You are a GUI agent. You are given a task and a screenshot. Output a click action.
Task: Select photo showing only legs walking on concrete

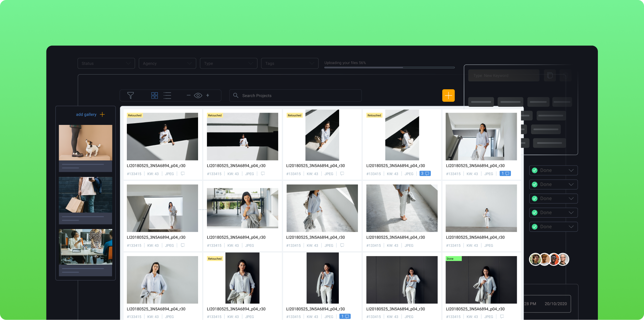pos(402,208)
